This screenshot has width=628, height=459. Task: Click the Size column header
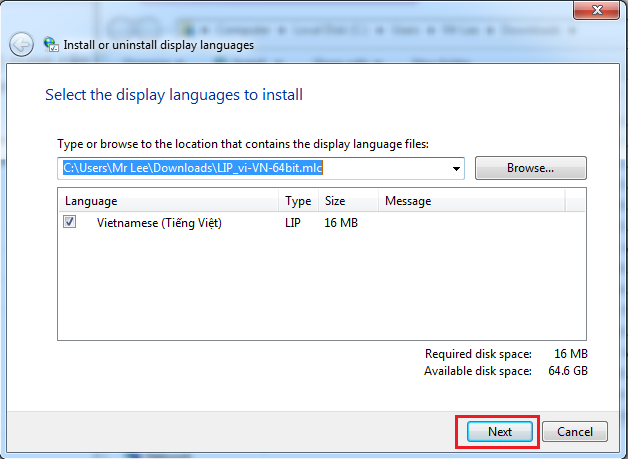[x=335, y=201]
